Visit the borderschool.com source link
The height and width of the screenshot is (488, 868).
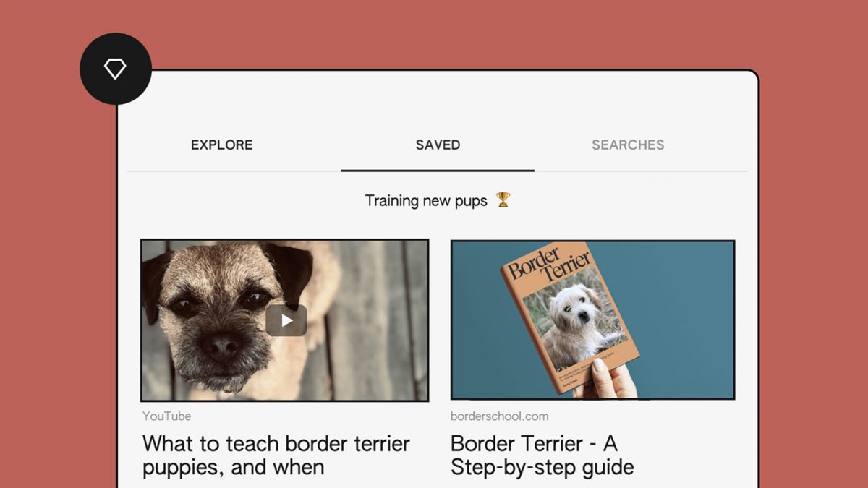click(499, 416)
